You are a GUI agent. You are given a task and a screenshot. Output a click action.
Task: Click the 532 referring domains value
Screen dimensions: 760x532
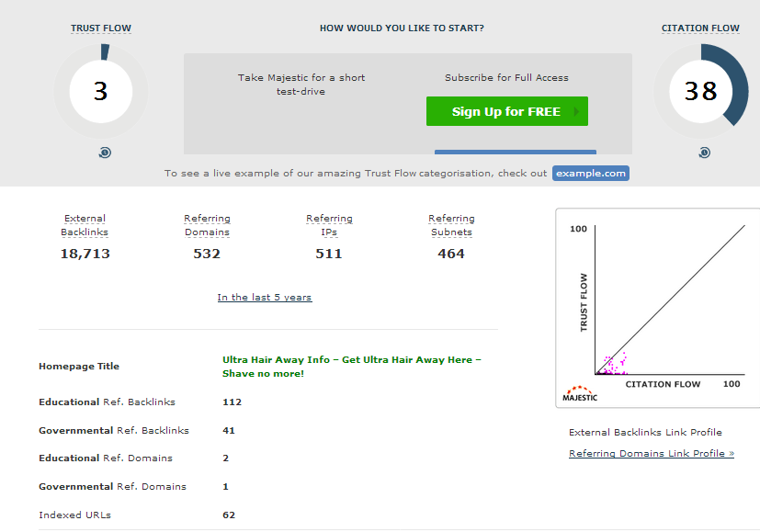coord(207,254)
